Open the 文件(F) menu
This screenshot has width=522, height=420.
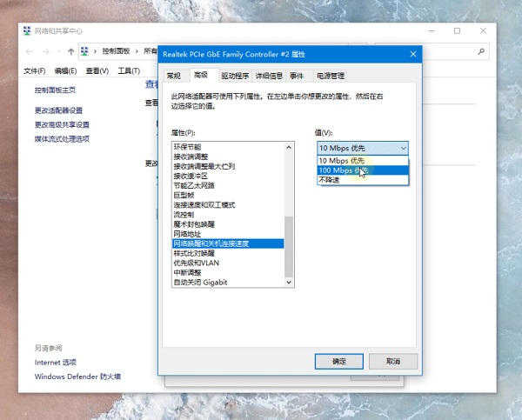pyautogui.click(x=35, y=70)
